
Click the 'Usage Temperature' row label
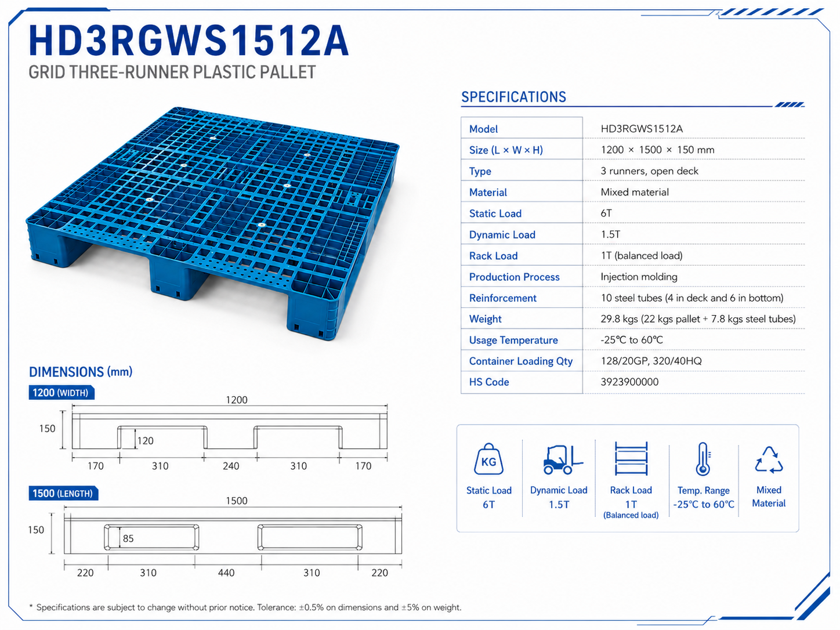513,341
